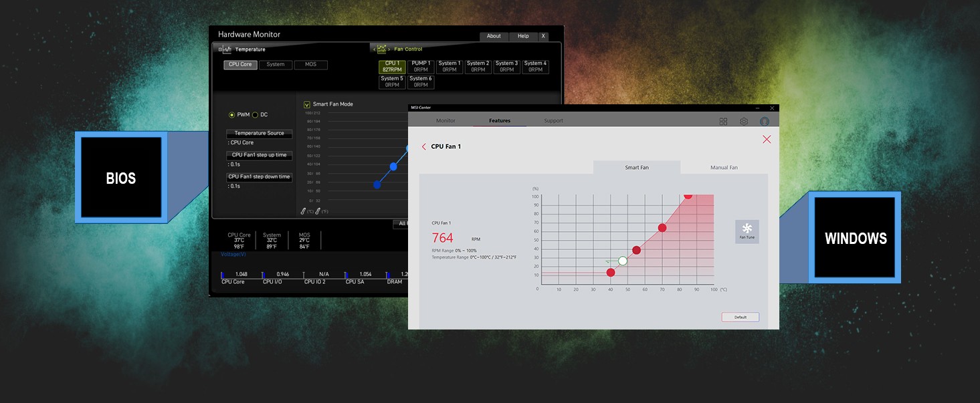Select the Celsius thermometer icon
Screen dimensions: 980x403
[303, 211]
